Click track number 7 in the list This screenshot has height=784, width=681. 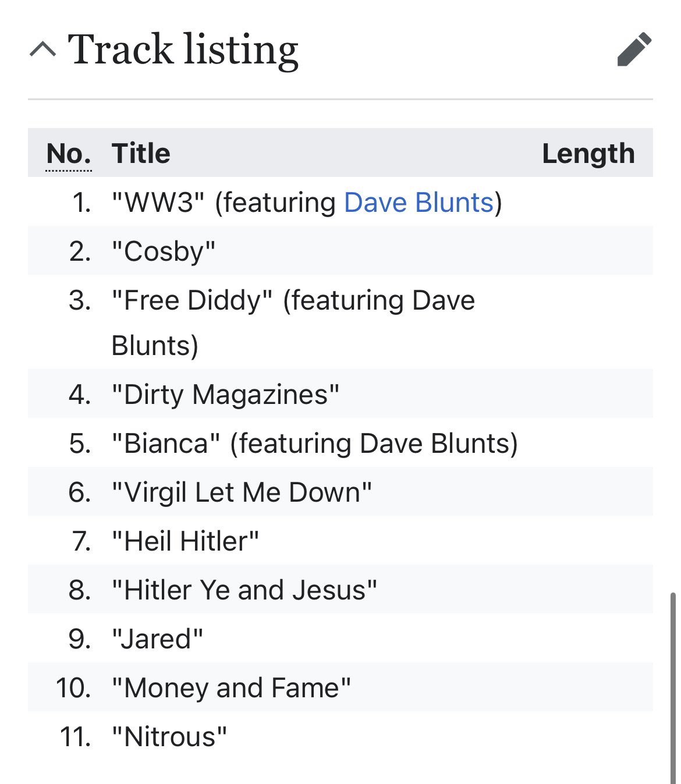81,541
